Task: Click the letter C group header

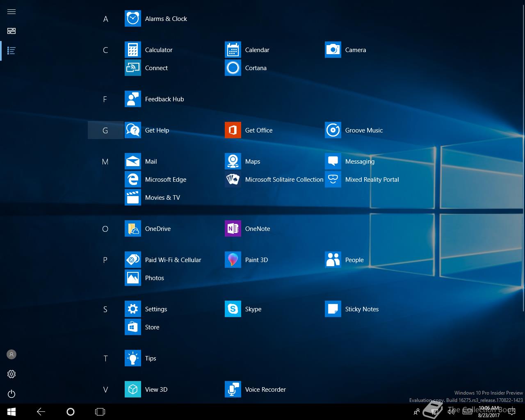Action: [105, 50]
